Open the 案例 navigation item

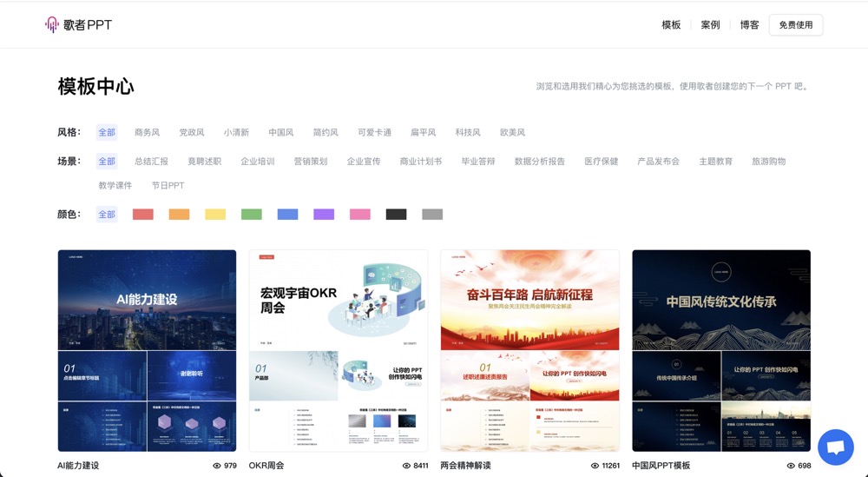(710, 25)
